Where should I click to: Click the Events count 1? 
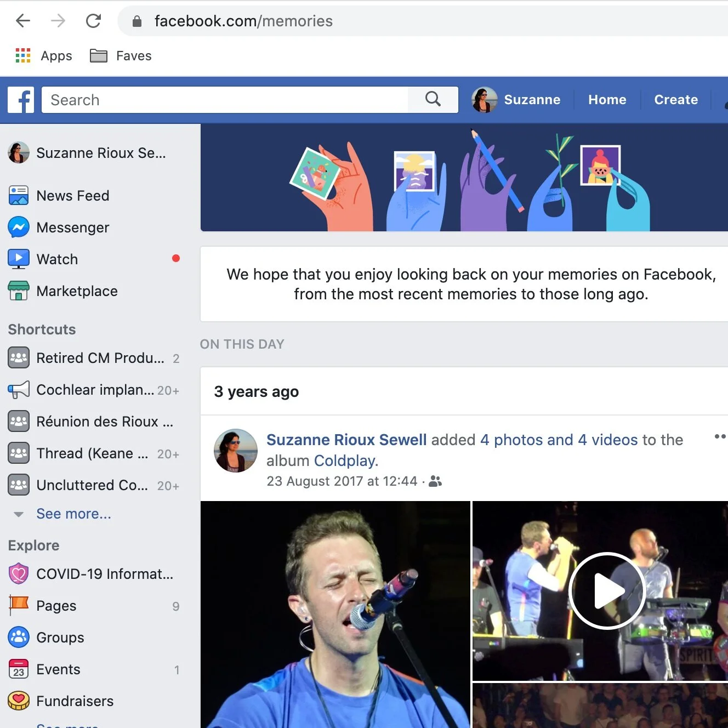pyautogui.click(x=177, y=670)
